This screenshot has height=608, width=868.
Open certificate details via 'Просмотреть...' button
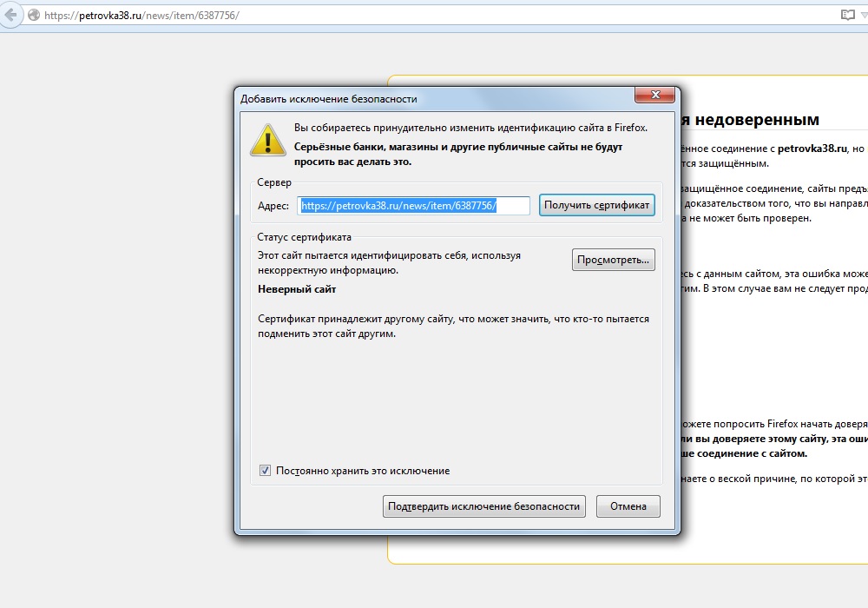pyautogui.click(x=613, y=260)
